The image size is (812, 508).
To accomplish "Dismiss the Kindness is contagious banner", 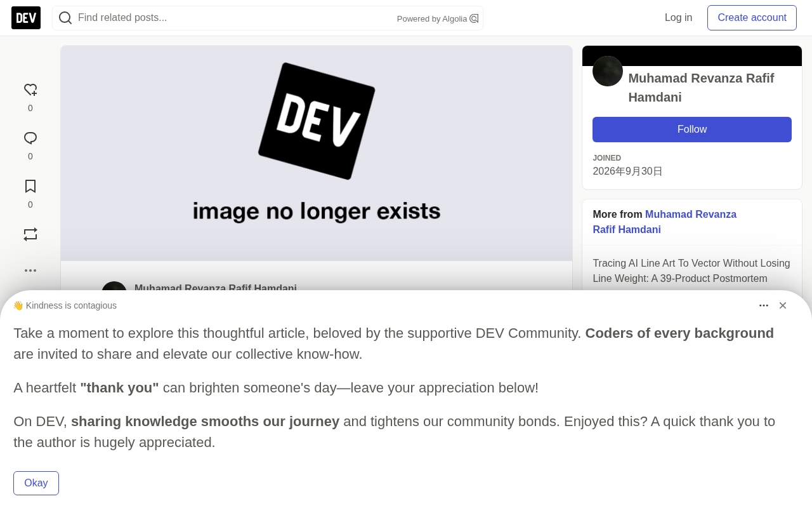I will [x=783, y=305].
